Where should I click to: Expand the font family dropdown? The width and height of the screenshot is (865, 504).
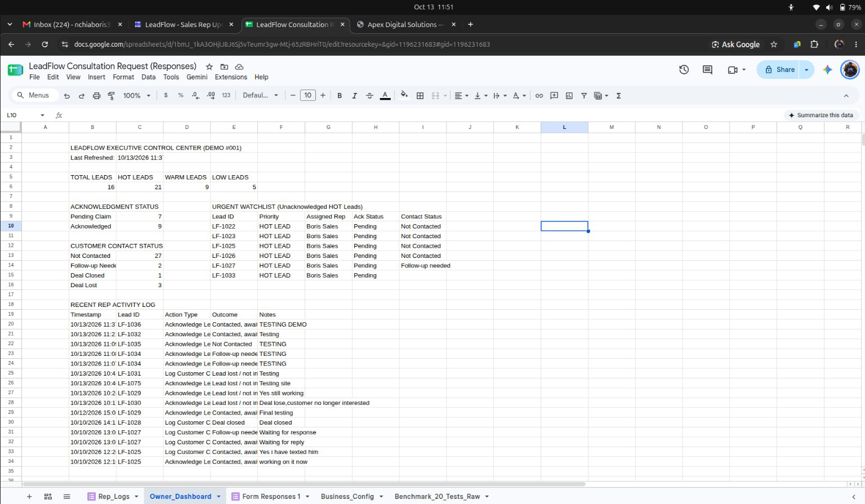(x=260, y=96)
